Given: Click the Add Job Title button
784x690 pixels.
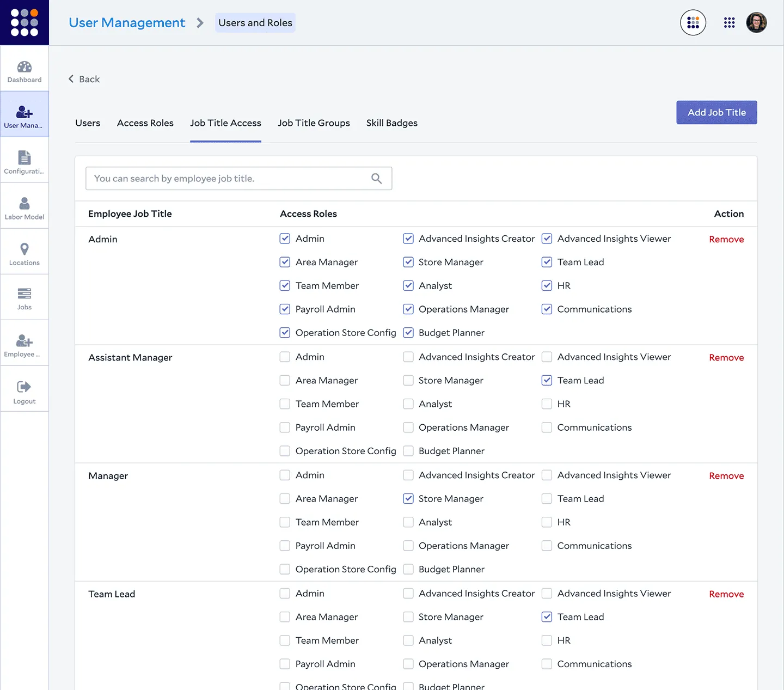Looking at the screenshot, I should pos(716,113).
